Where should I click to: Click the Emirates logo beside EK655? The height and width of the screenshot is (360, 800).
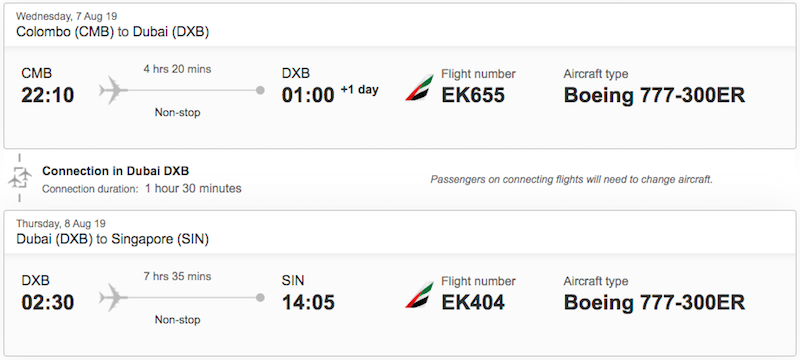419,88
